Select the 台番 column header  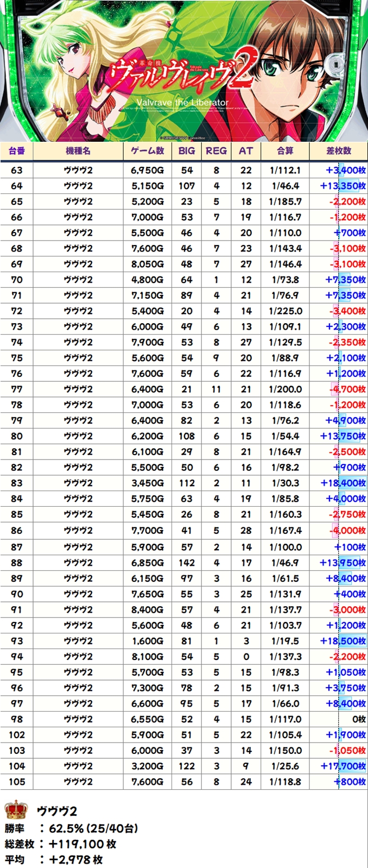click(17, 151)
